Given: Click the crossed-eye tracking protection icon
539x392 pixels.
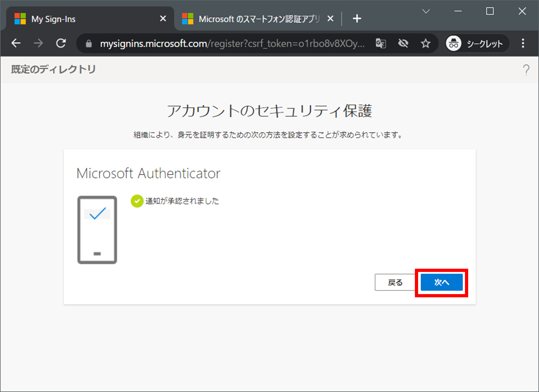Looking at the screenshot, I should (403, 44).
